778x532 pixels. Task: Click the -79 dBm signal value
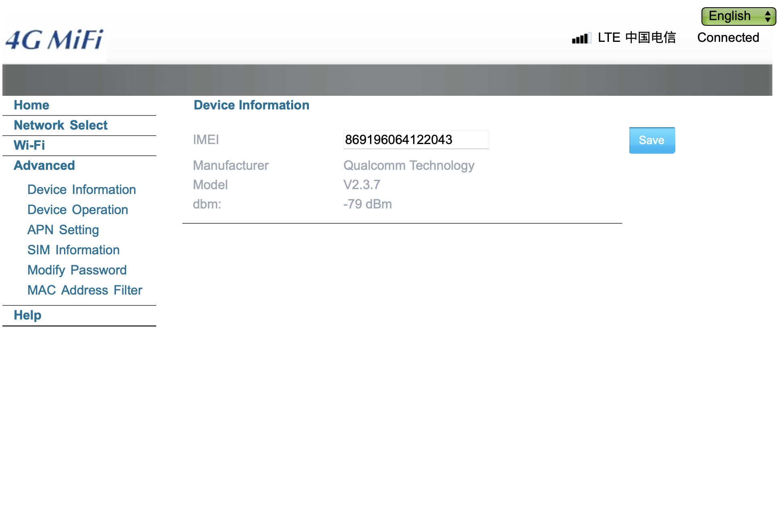367,204
